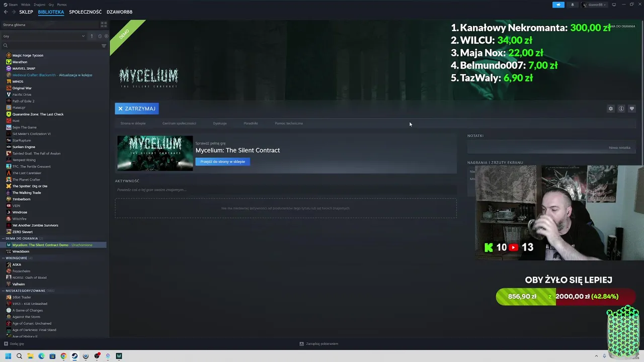644x362 pixels.
Task: Open Windows Start menu
Action: pos(8,356)
